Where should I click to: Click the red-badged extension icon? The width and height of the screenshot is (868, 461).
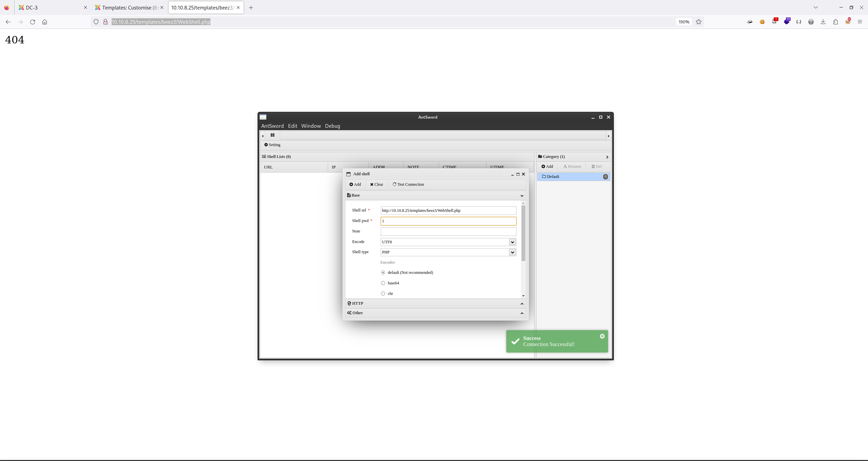point(775,21)
